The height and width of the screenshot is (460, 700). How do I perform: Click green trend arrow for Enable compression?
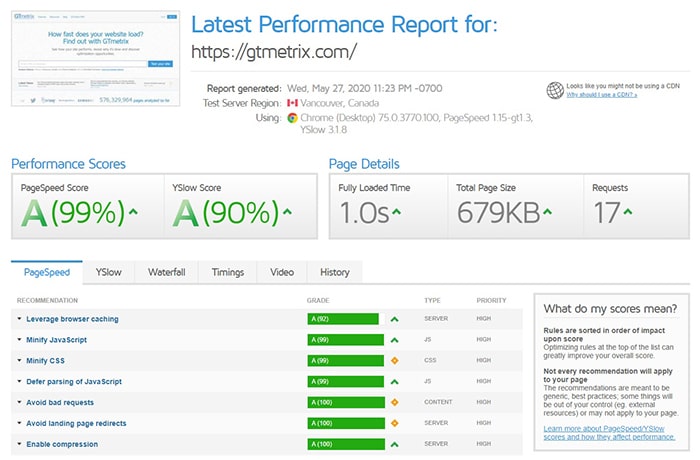(x=395, y=444)
